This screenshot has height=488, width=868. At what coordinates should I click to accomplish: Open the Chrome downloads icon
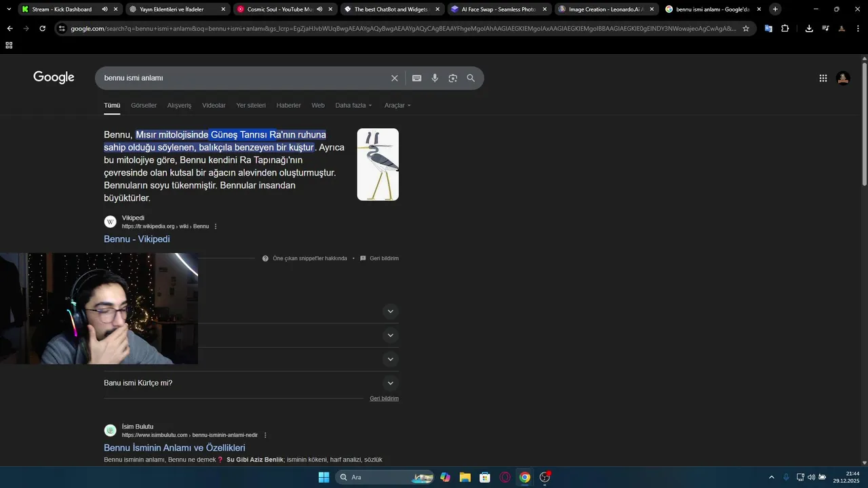click(x=809, y=28)
